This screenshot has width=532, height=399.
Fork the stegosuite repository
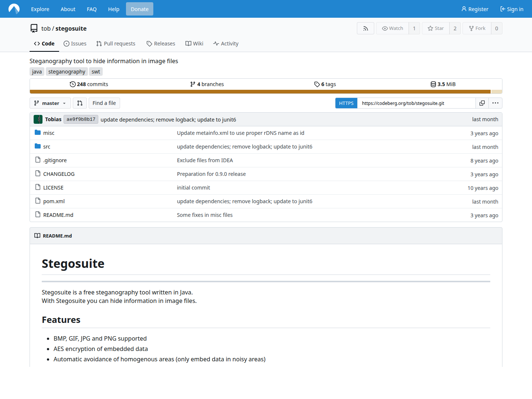[477, 28]
